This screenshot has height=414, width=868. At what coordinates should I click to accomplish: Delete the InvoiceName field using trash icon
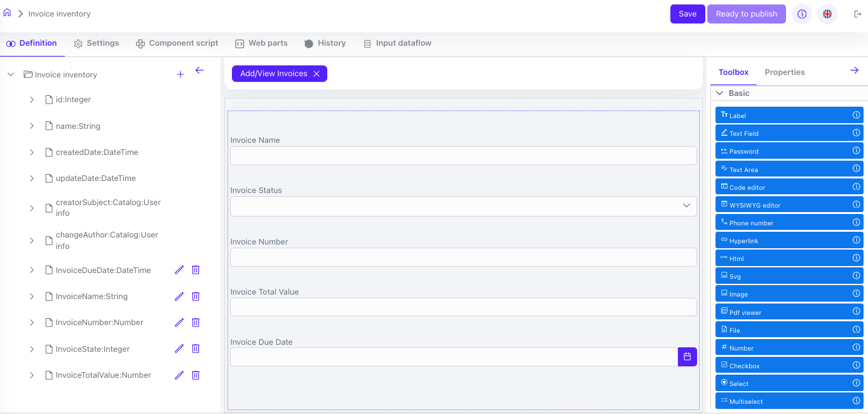pos(196,297)
